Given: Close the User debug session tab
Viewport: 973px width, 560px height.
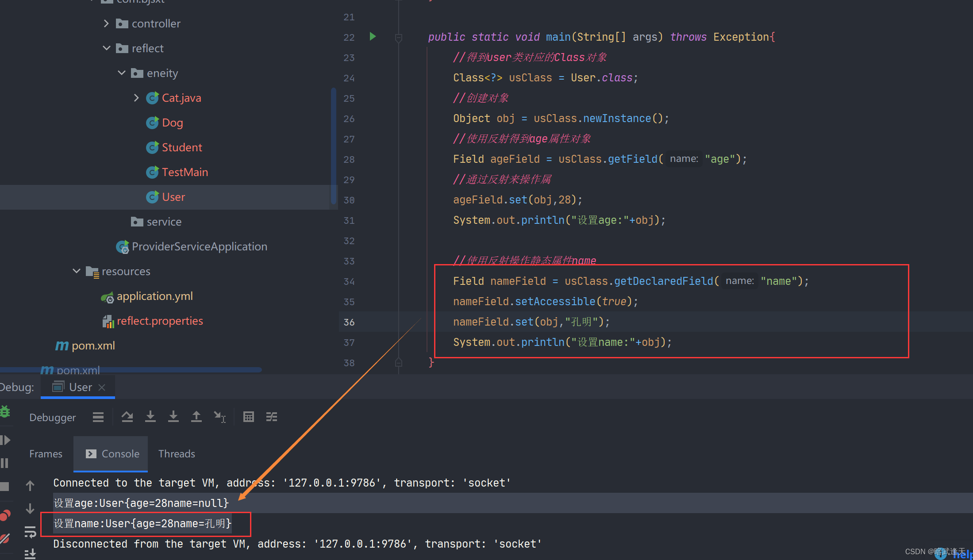Looking at the screenshot, I should [x=102, y=387].
